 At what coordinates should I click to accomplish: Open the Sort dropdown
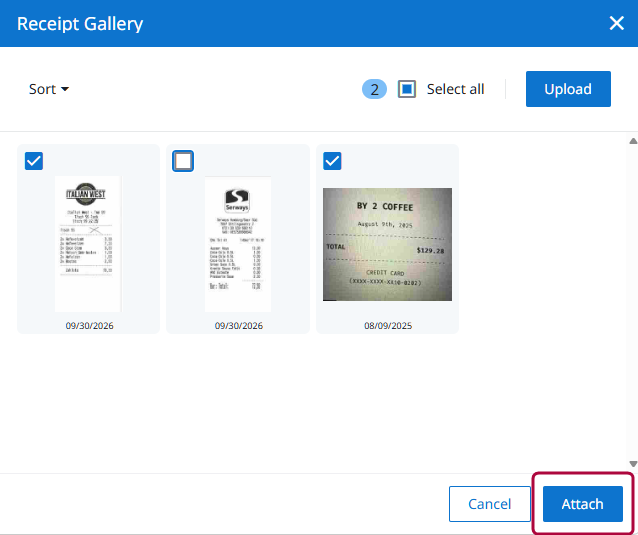tap(49, 89)
